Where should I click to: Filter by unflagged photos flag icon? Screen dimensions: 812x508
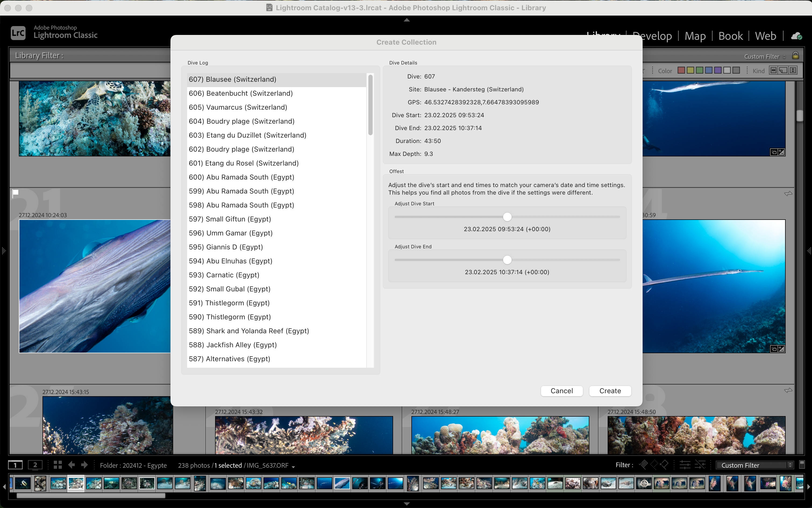tap(654, 465)
